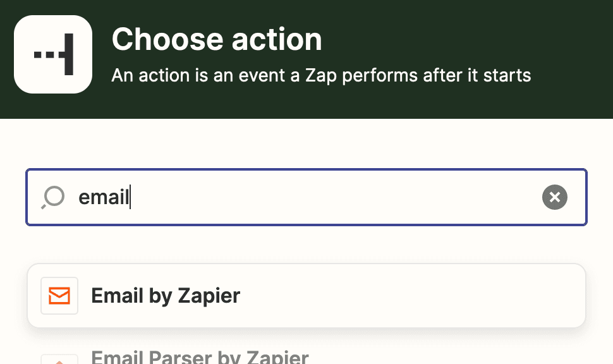Viewport: 613px width, 364px height.
Task: Click the typed word "email" in search box
Action: (103, 198)
